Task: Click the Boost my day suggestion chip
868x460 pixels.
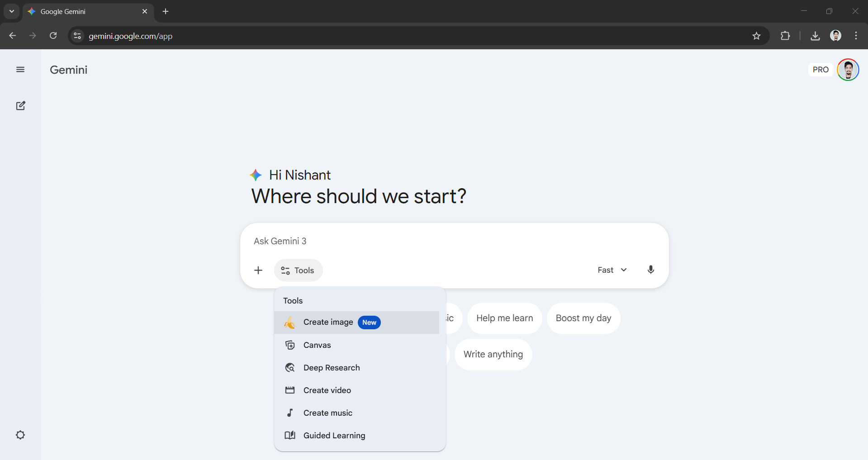Action: (x=583, y=318)
